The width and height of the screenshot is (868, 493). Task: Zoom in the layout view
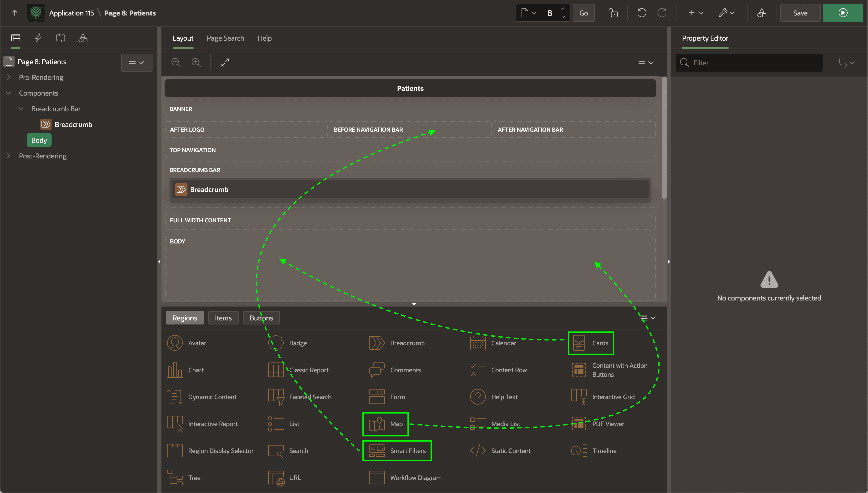coord(196,62)
